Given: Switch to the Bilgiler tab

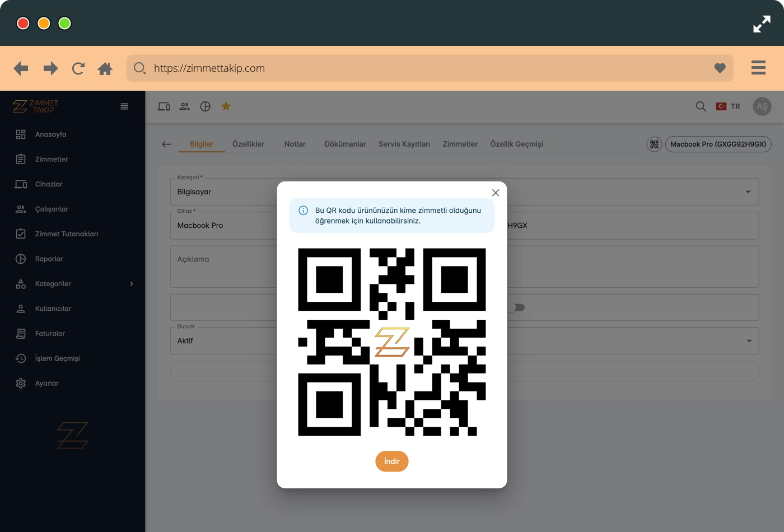Looking at the screenshot, I should 202,144.
